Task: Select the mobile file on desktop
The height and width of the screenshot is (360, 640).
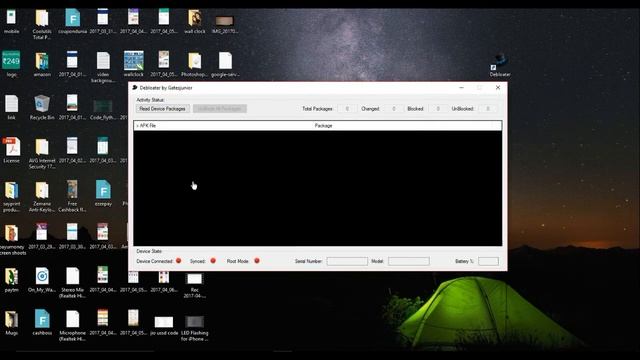Action: click(x=11, y=21)
